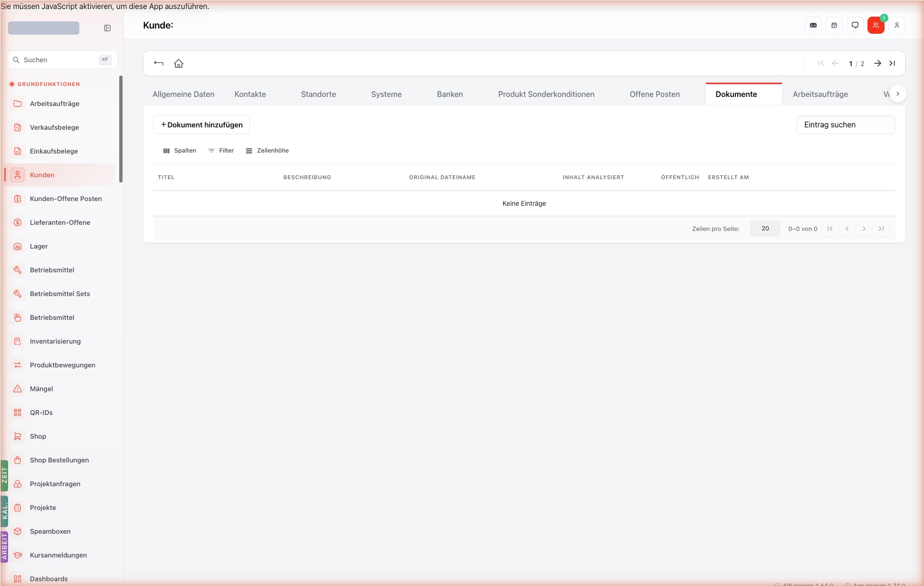Open Lieferanten-Offene sidebar item
Viewport: 924px width, 586px height.
click(60, 222)
